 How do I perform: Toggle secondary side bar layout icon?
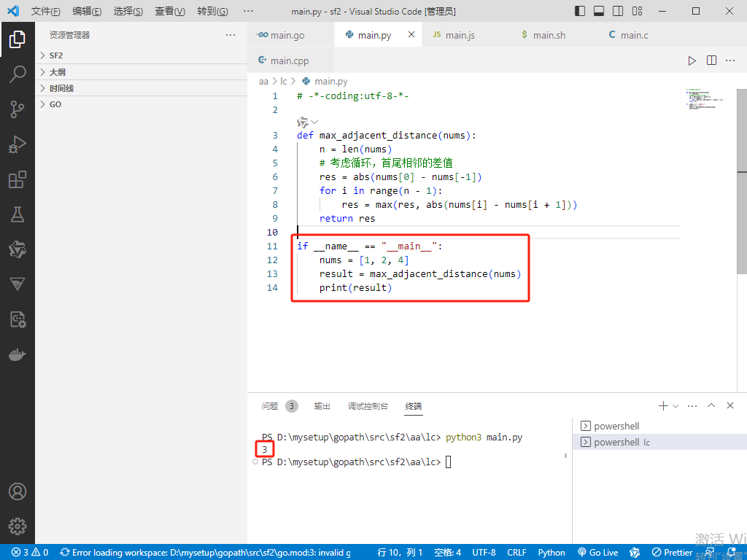point(618,11)
